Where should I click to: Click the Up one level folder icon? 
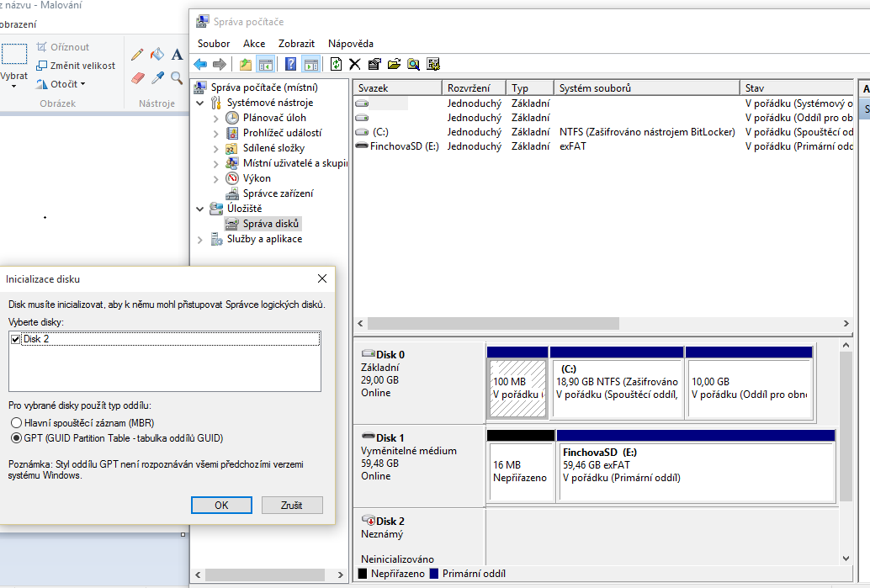pos(245,64)
